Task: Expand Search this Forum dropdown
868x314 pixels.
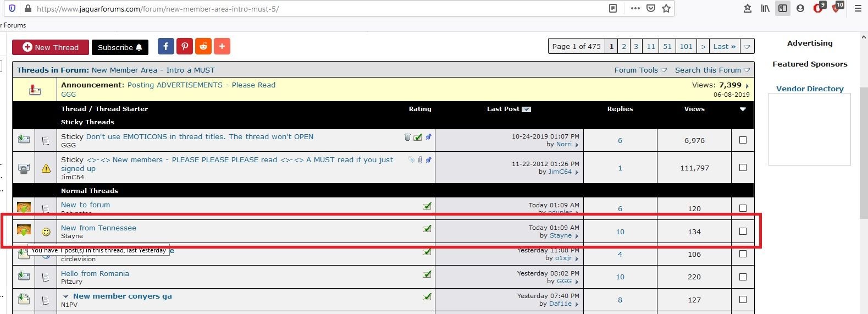Action: (712, 70)
